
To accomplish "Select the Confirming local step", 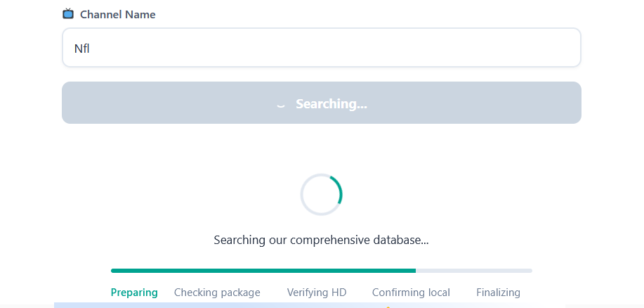I will (x=411, y=293).
